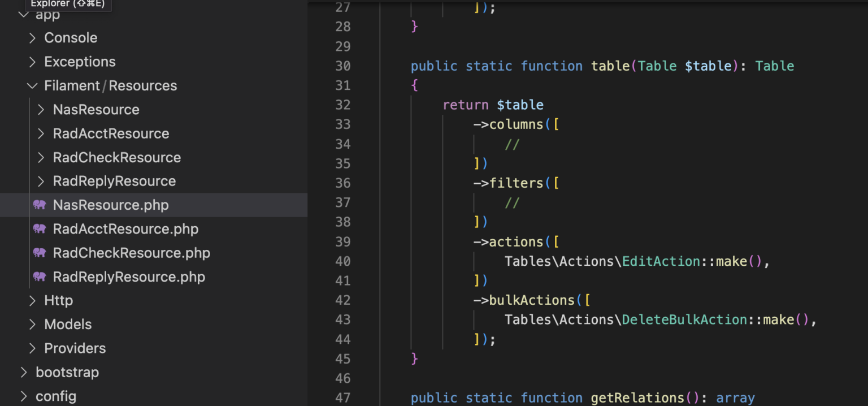Click the PHP icon beside NasResource.php
Image resolution: width=868 pixels, height=406 pixels.
coord(39,205)
